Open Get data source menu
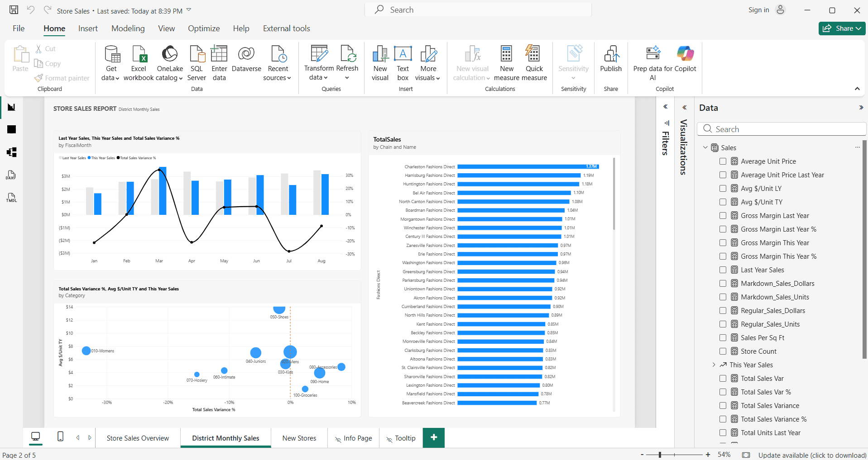The image size is (868, 460). tap(111, 63)
